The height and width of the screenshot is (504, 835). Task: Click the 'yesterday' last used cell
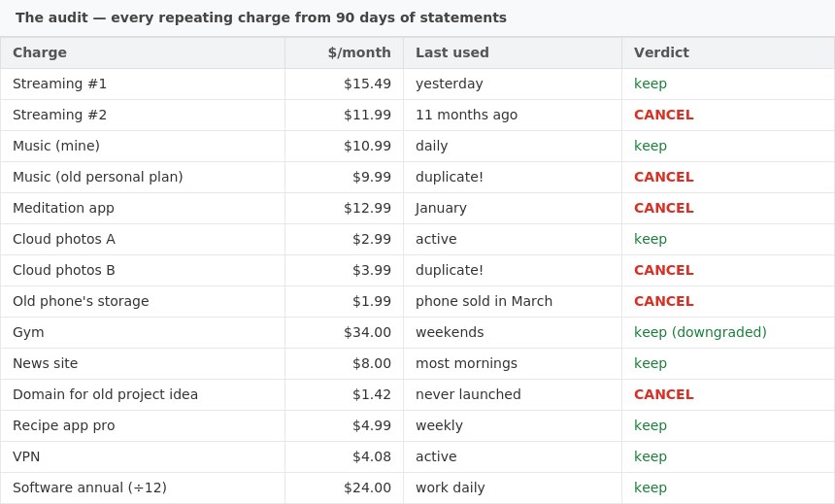pyautogui.click(x=513, y=84)
